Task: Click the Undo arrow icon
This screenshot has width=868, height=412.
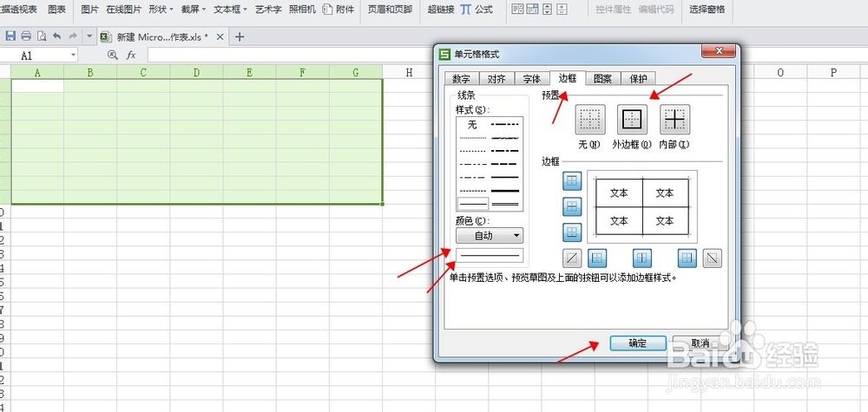Action: [57, 36]
